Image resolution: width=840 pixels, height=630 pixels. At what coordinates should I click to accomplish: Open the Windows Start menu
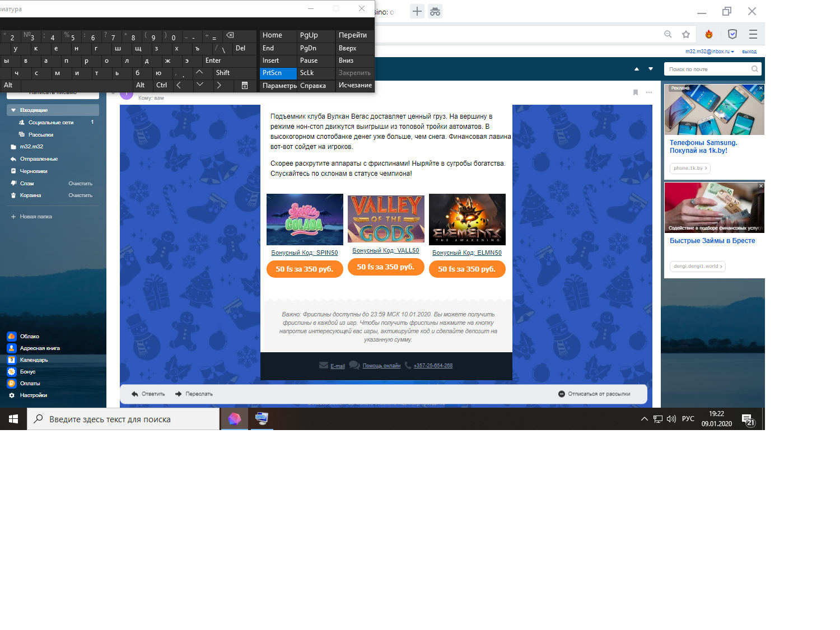click(x=13, y=419)
